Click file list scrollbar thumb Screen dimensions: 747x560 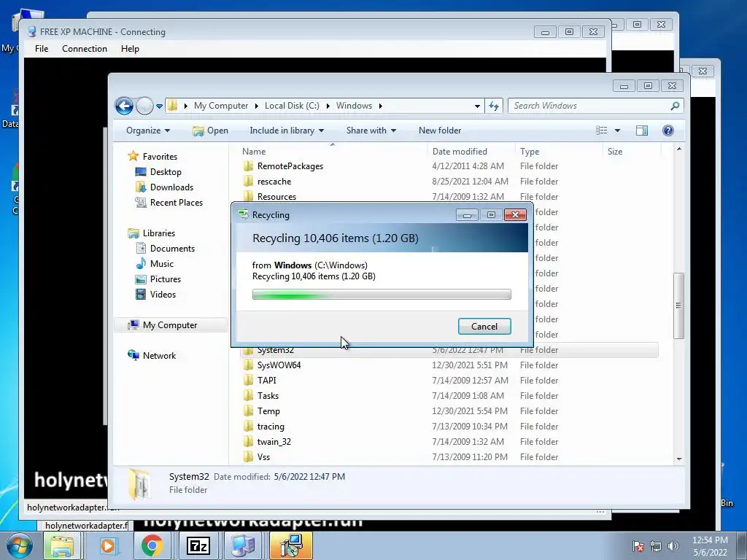tap(679, 306)
